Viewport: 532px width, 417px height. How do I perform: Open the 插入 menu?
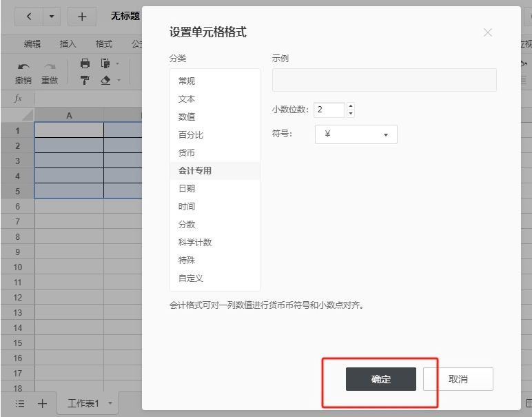coord(68,43)
